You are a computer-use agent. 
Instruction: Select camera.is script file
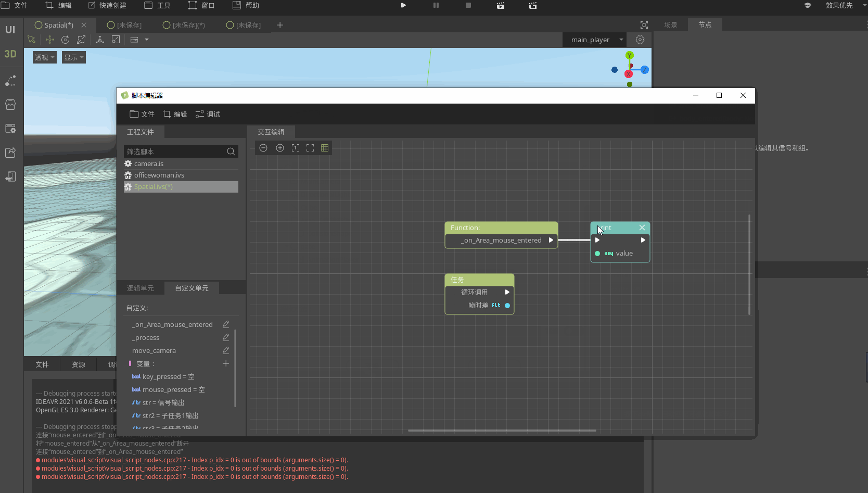pos(181,163)
